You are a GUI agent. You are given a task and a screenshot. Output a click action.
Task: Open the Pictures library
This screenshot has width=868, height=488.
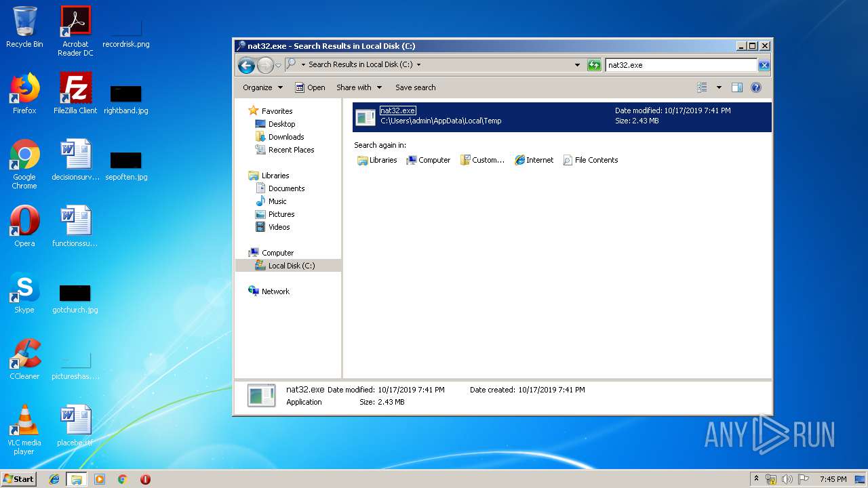pyautogui.click(x=275, y=214)
